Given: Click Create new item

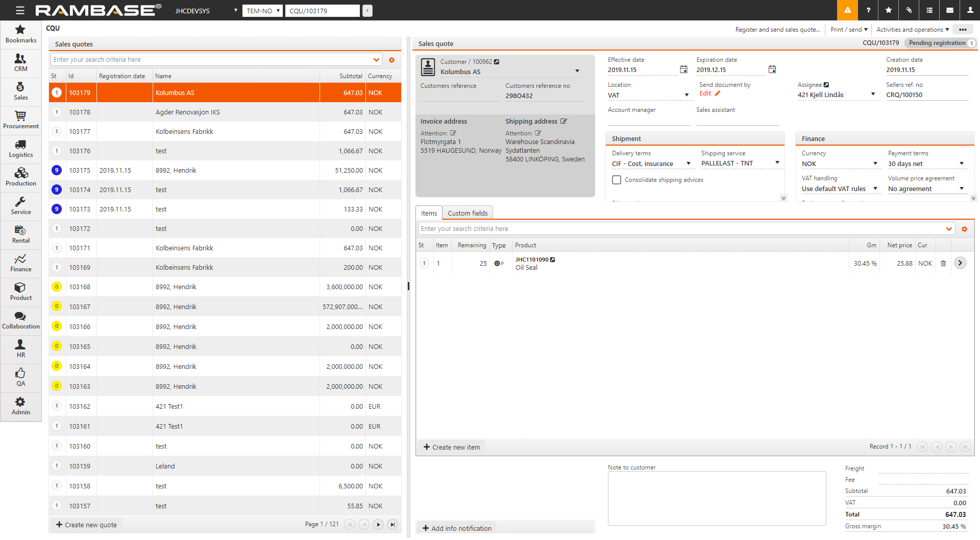Looking at the screenshot, I should click(x=452, y=447).
